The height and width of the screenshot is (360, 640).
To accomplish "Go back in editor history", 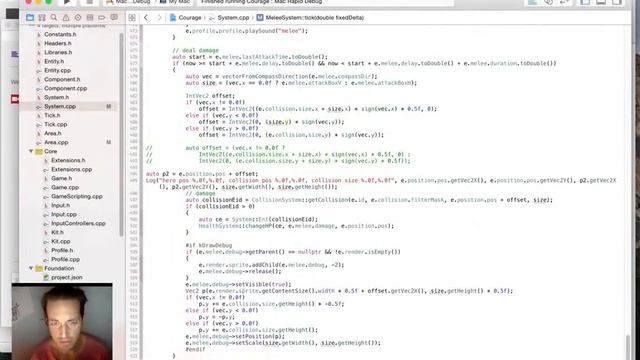I will pyautogui.click(x=146, y=18).
